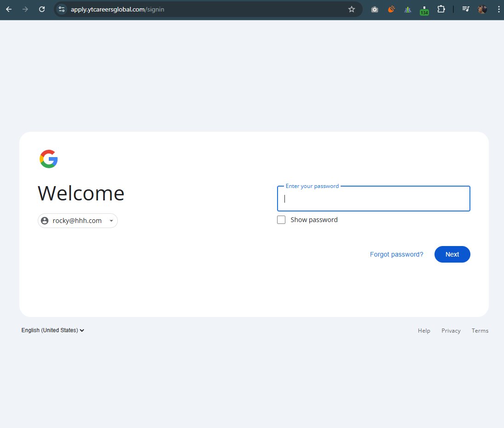Click the Show password label text
Viewport: 504px width, 428px height.
(x=314, y=220)
